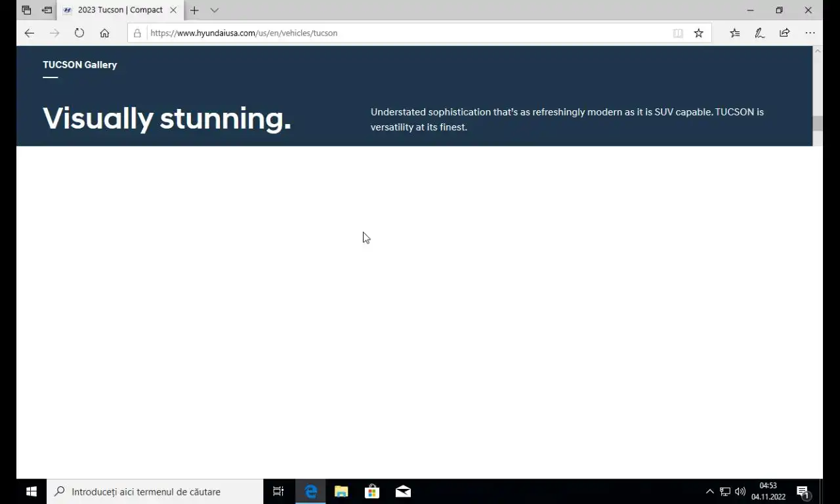Add notes with the pen icon
840x504 pixels.
click(x=760, y=33)
